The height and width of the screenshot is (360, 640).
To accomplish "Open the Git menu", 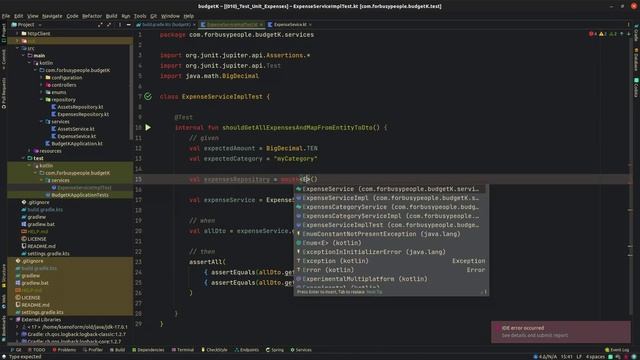I will pyautogui.click(x=153, y=16).
